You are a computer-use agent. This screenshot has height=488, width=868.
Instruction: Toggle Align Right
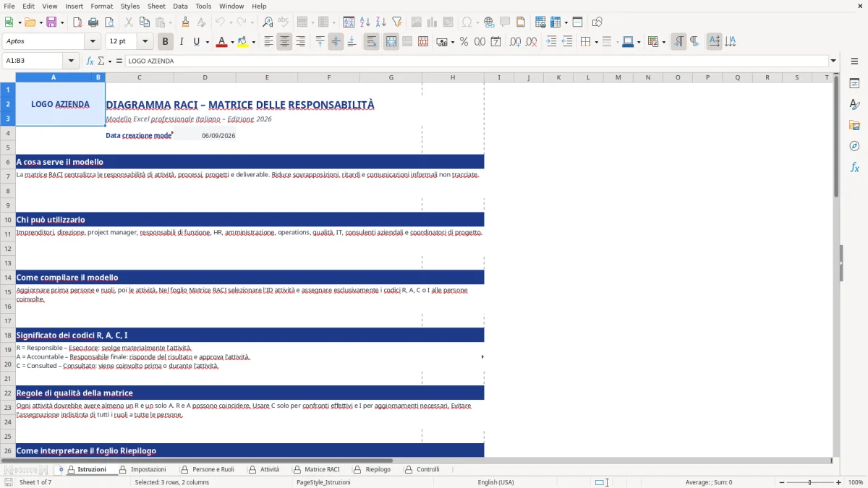tap(300, 42)
